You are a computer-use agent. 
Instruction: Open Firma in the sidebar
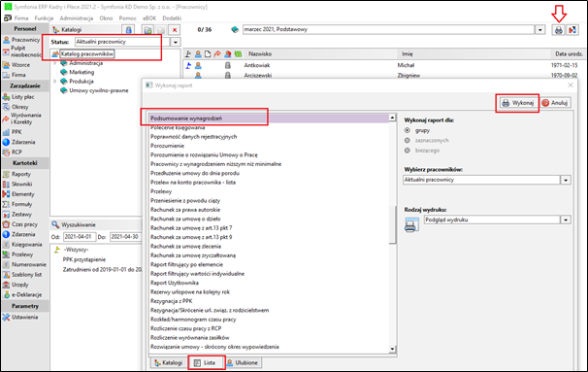pyautogui.click(x=15, y=75)
